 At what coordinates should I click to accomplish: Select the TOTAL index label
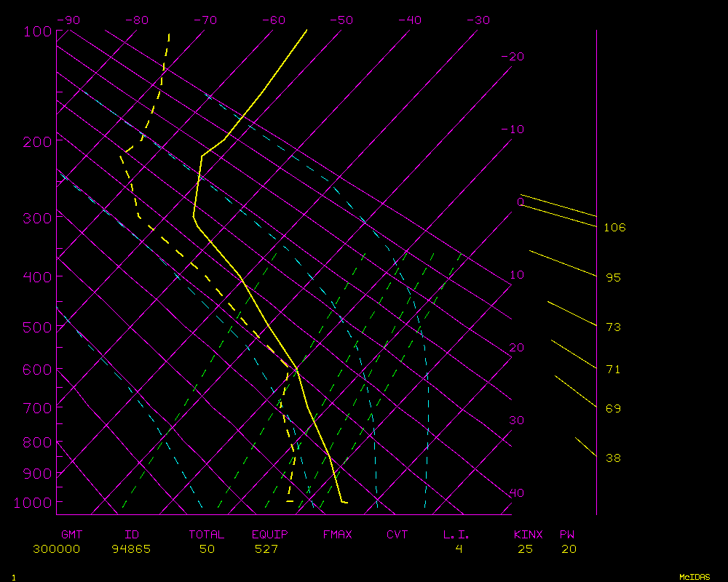pyautogui.click(x=207, y=535)
